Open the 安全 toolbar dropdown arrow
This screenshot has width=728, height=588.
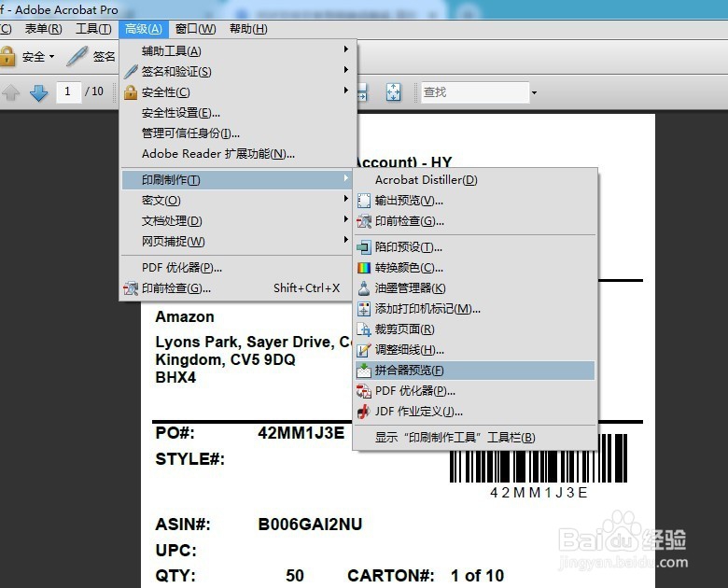click(x=51, y=57)
